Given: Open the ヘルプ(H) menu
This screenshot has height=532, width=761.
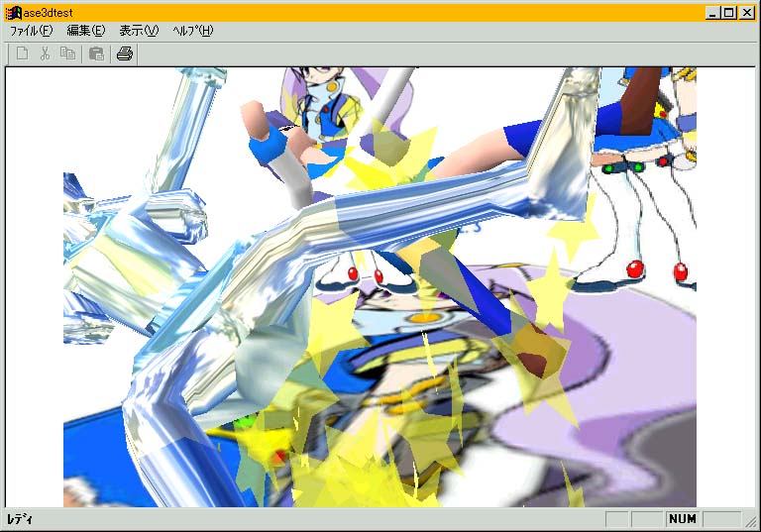Looking at the screenshot, I should click(x=192, y=31).
